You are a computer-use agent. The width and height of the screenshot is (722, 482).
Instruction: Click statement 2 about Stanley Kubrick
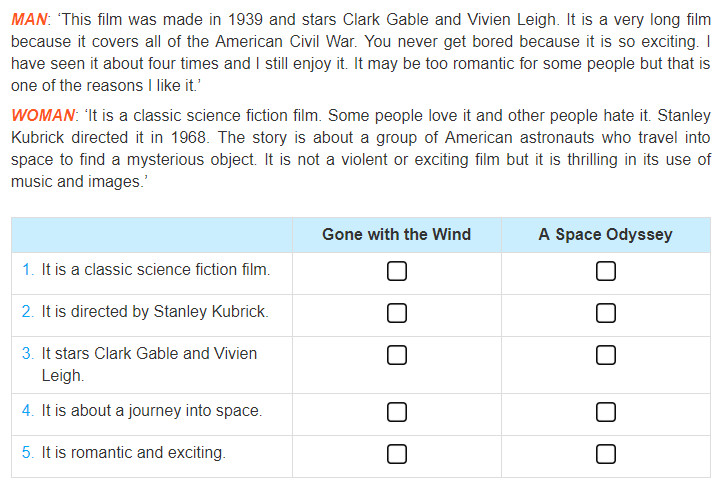(x=155, y=311)
